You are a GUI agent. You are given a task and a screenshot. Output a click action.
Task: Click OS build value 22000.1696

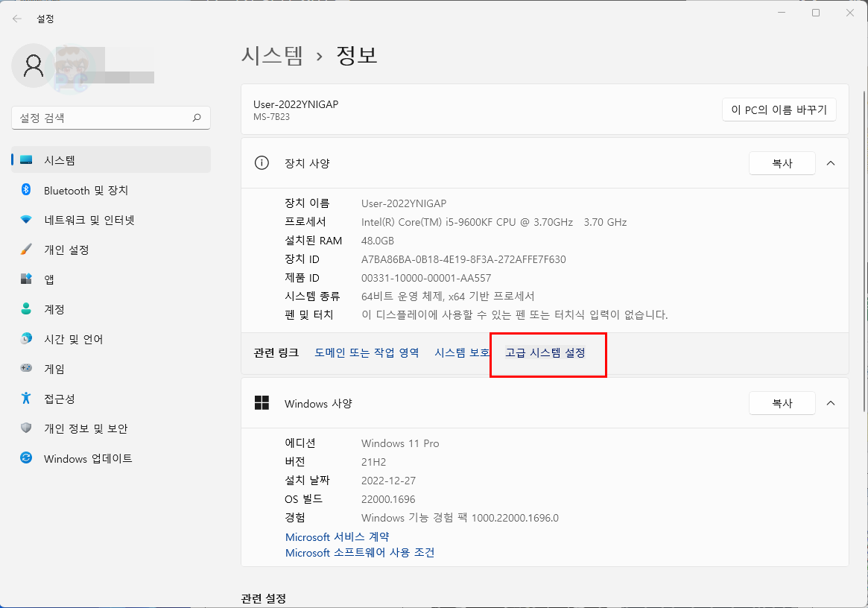coord(388,499)
